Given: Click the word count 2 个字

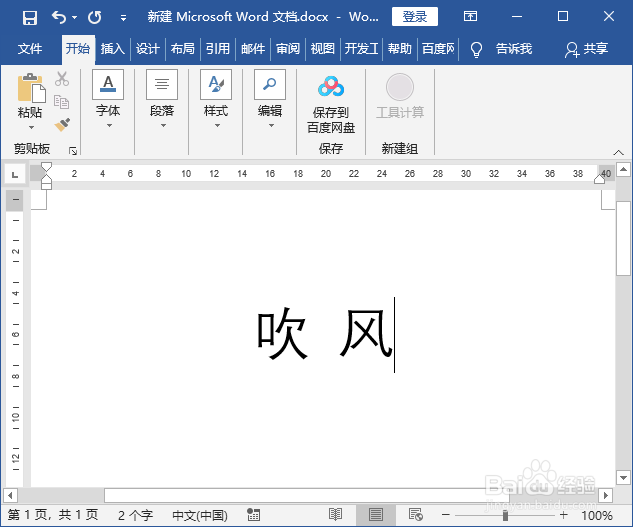Looking at the screenshot, I should point(136,515).
